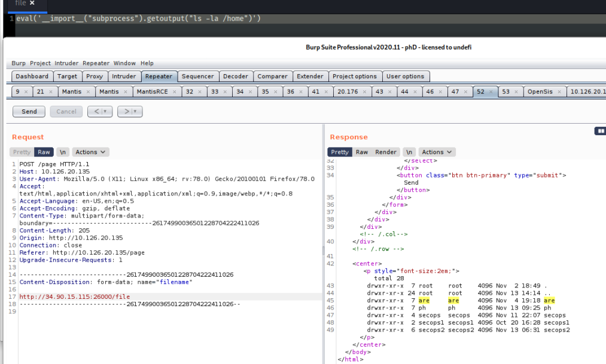Click the eval code line in editor
The height and width of the screenshot is (364, 606).
point(138,19)
